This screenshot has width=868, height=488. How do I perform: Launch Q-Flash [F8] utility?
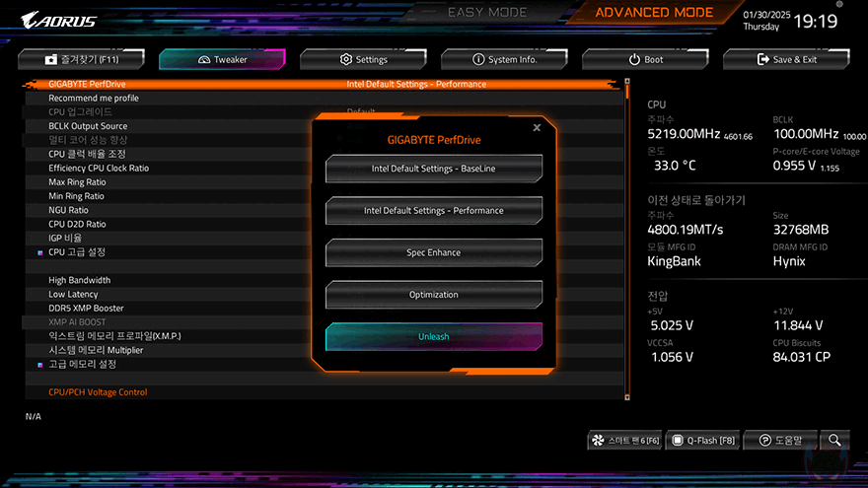[x=703, y=441]
